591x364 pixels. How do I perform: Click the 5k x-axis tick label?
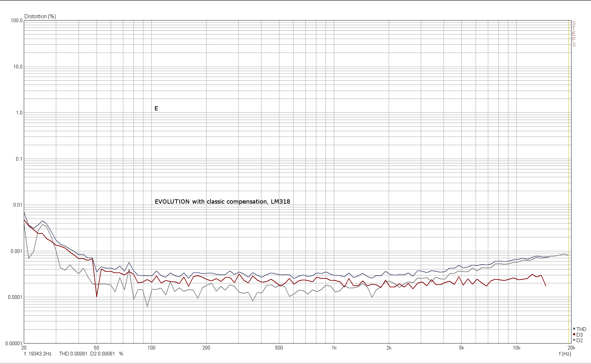click(461, 348)
